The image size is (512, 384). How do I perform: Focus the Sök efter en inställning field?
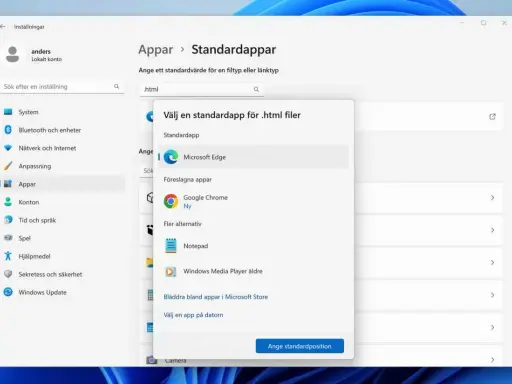pos(63,87)
